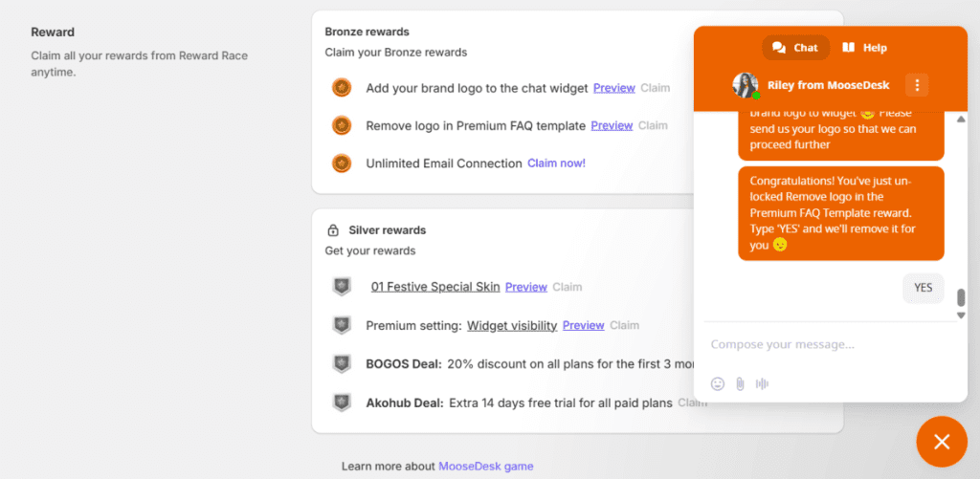Click the Compose your message field
980x479 pixels.
[x=823, y=344]
